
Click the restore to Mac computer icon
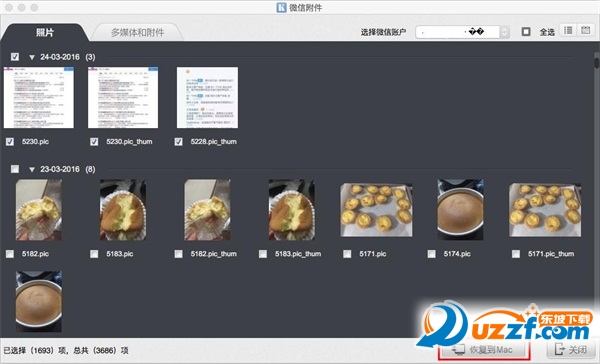[458, 349]
